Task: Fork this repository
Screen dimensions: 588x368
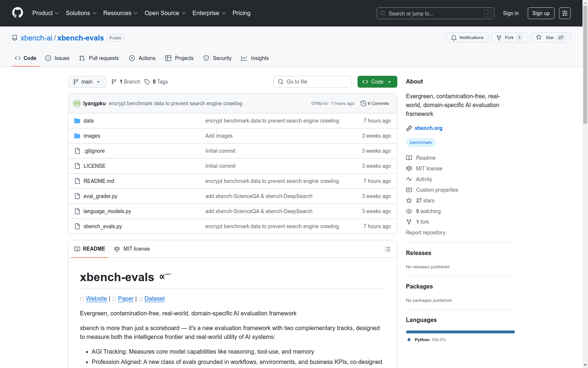Action: click(x=509, y=38)
